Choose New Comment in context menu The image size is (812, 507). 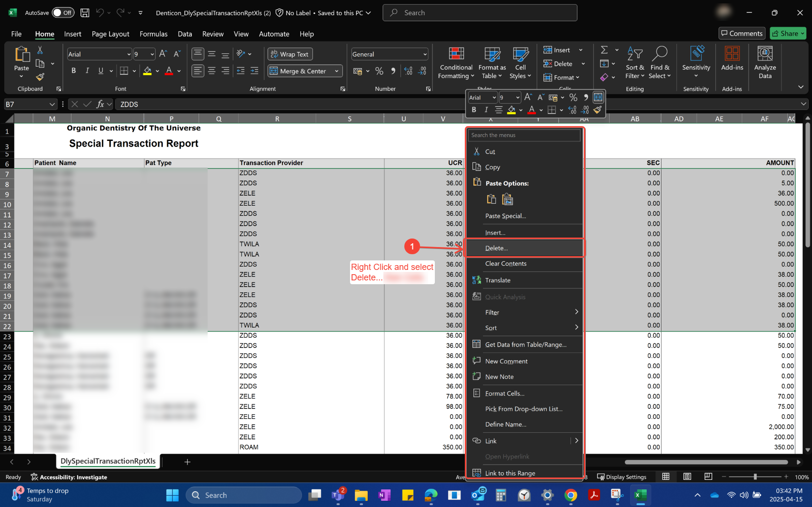[x=524, y=361]
